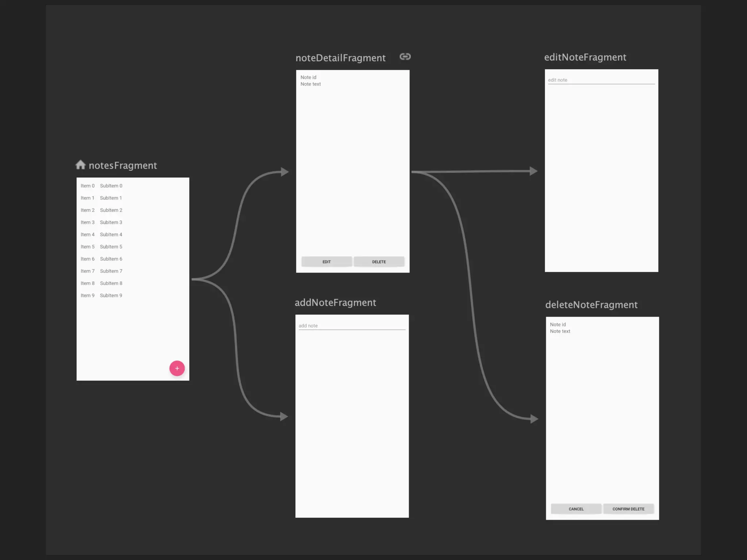Select the notesFragment title label

point(123,166)
